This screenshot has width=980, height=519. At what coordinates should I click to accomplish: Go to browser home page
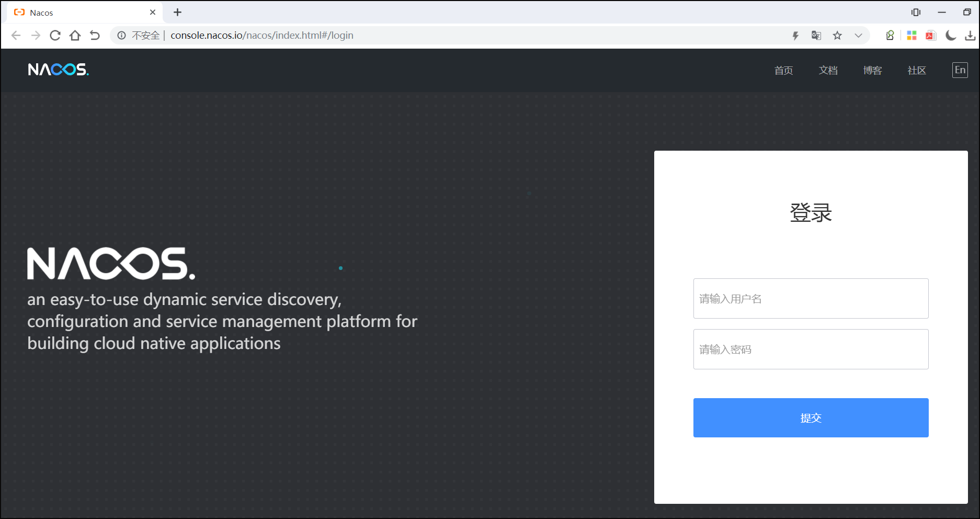75,35
